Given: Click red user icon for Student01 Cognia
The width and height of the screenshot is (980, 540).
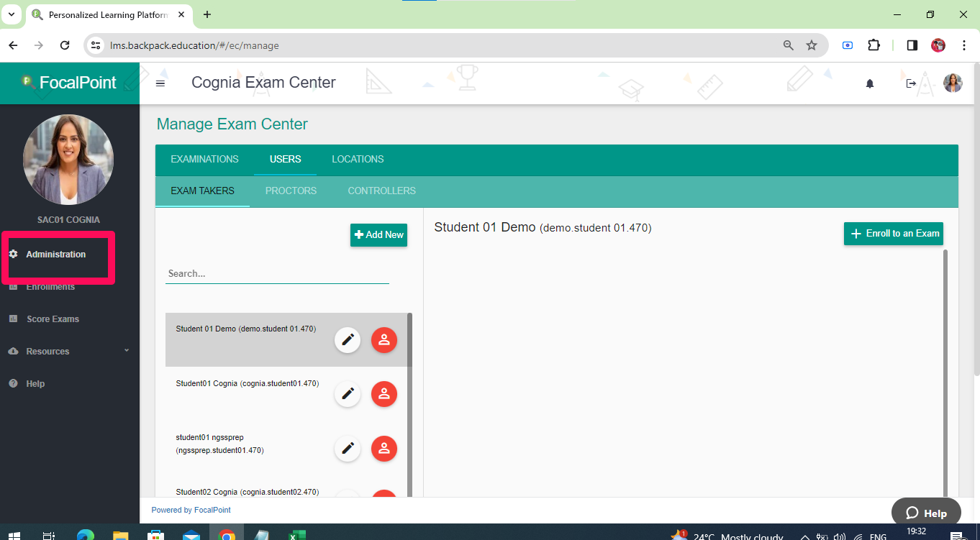Looking at the screenshot, I should (x=384, y=393).
